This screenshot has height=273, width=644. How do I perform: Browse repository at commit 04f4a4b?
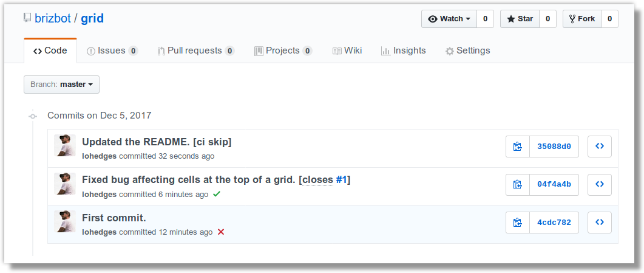[x=599, y=184]
